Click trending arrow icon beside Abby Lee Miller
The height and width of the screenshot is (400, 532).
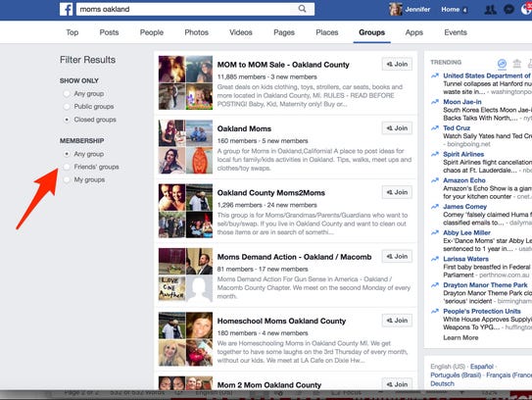tap(435, 232)
